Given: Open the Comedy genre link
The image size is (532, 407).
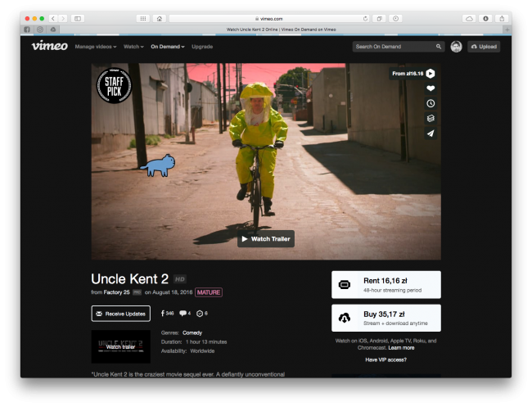Looking at the screenshot, I should (x=192, y=332).
